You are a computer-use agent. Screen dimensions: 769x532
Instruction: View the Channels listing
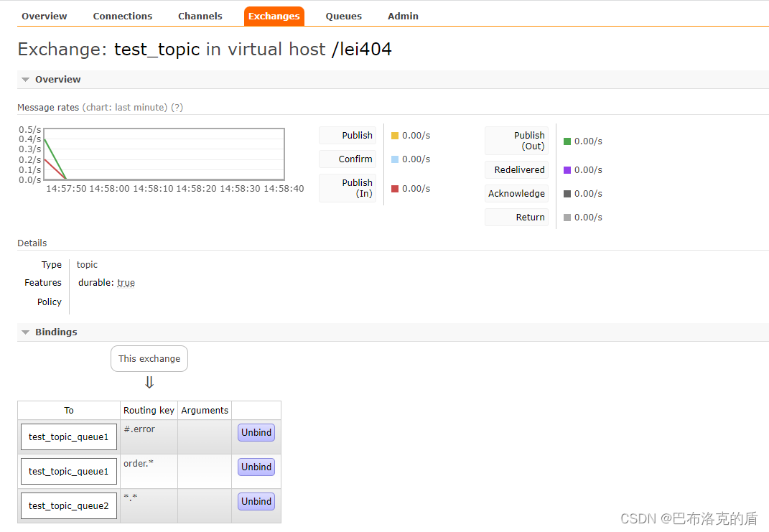[x=200, y=16]
